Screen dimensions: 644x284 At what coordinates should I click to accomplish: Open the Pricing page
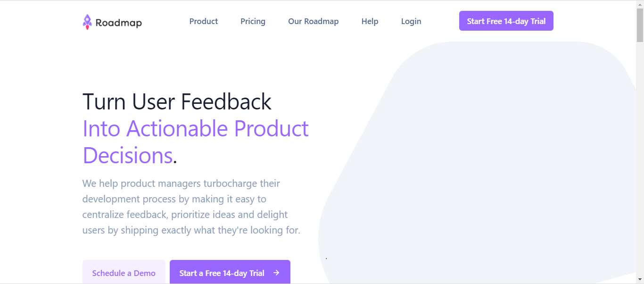(253, 21)
